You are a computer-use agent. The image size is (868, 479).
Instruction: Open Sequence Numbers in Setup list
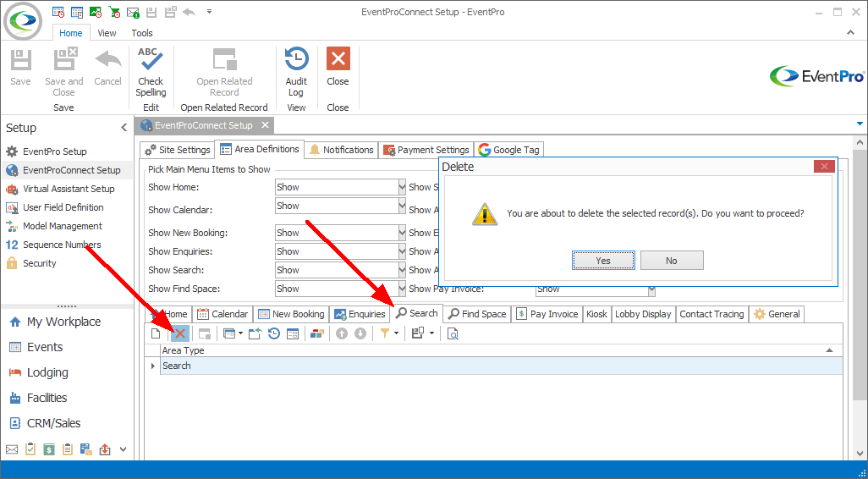click(62, 245)
